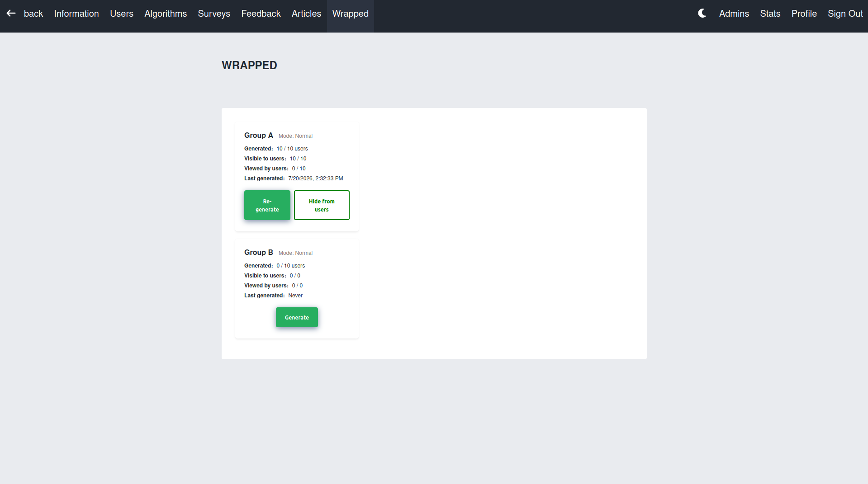Open the Surveys tab
Viewport: 868px width, 484px height.
click(x=214, y=14)
